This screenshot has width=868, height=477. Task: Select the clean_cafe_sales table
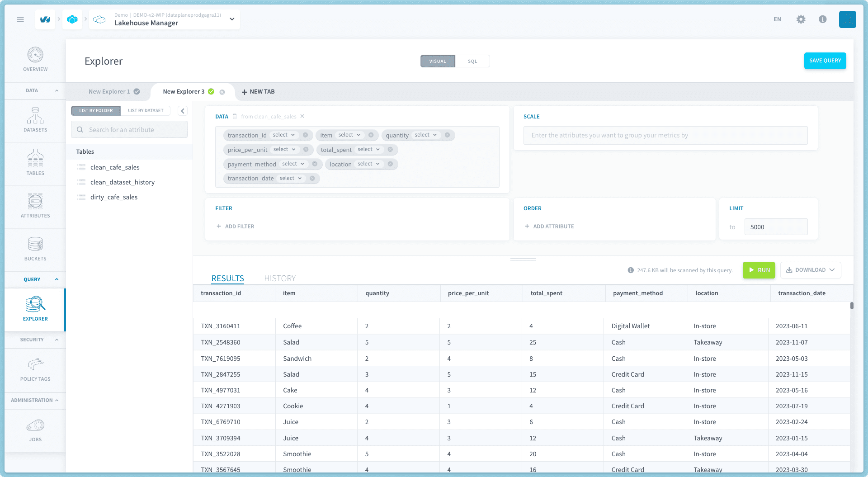pyautogui.click(x=115, y=167)
